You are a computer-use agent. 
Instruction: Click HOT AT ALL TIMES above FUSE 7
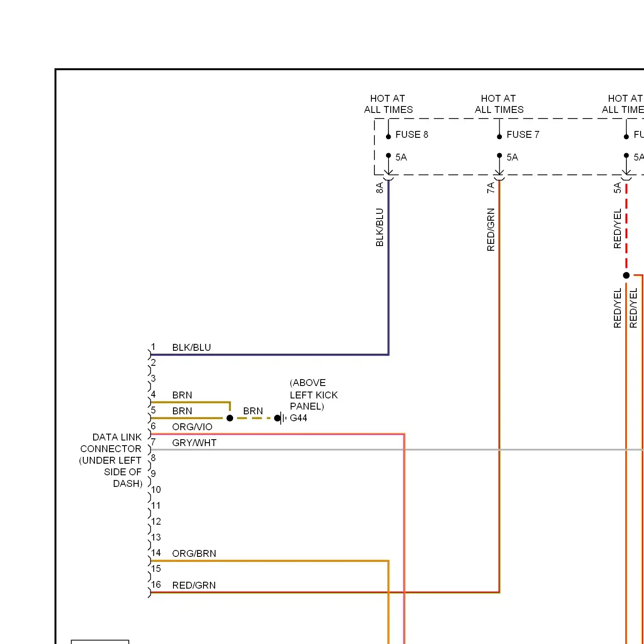pyautogui.click(x=499, y=104)
